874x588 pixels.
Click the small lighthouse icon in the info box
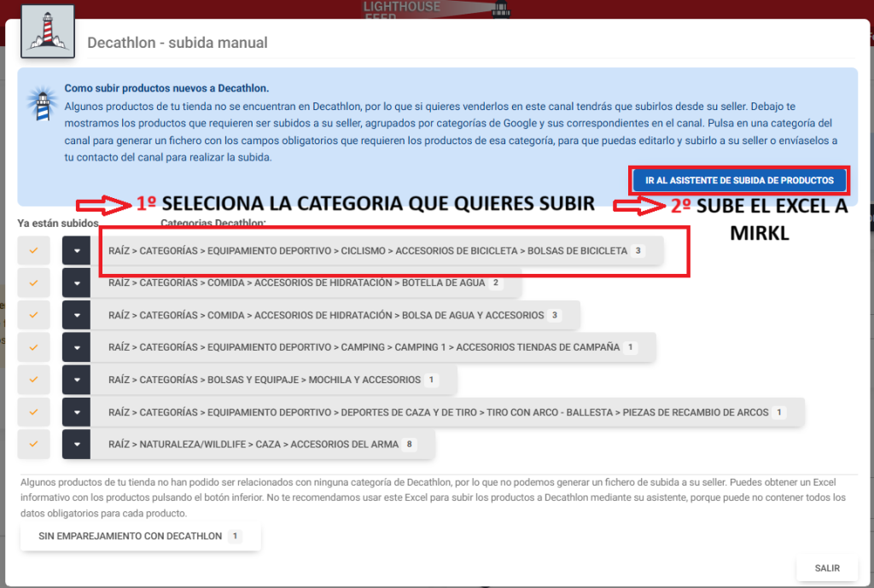click(x=43, y=104)
